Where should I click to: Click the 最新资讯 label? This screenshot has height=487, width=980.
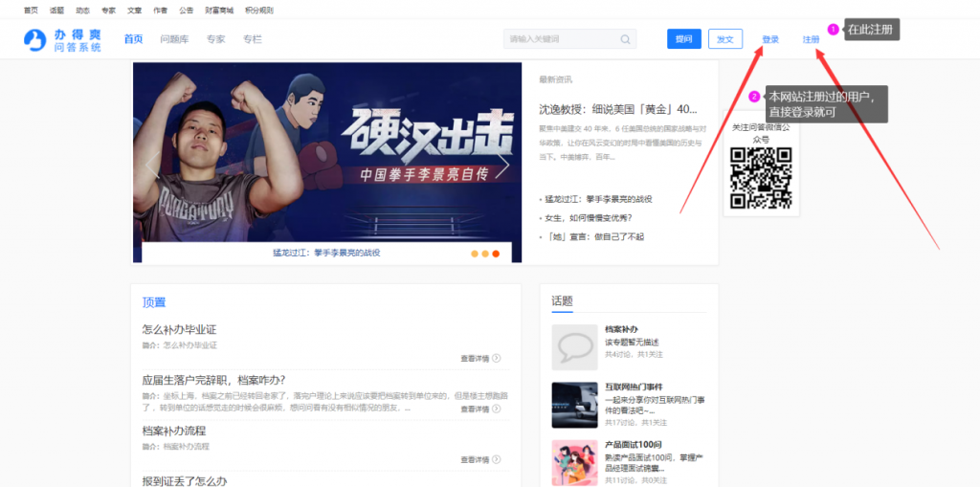(555, 79)
